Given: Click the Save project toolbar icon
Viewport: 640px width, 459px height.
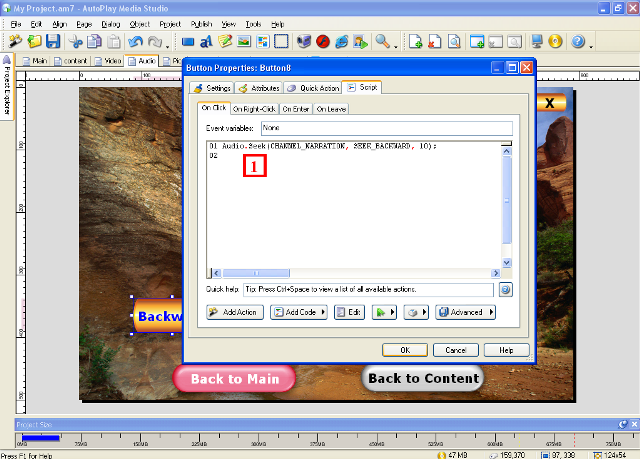Looking at the screenshot, I should pos(53,42).
